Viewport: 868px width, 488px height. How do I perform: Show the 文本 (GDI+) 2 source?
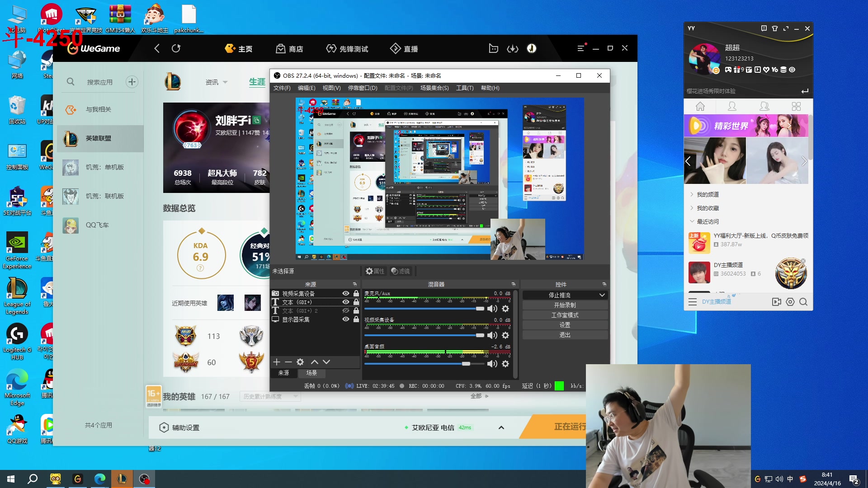pos(346,310)
